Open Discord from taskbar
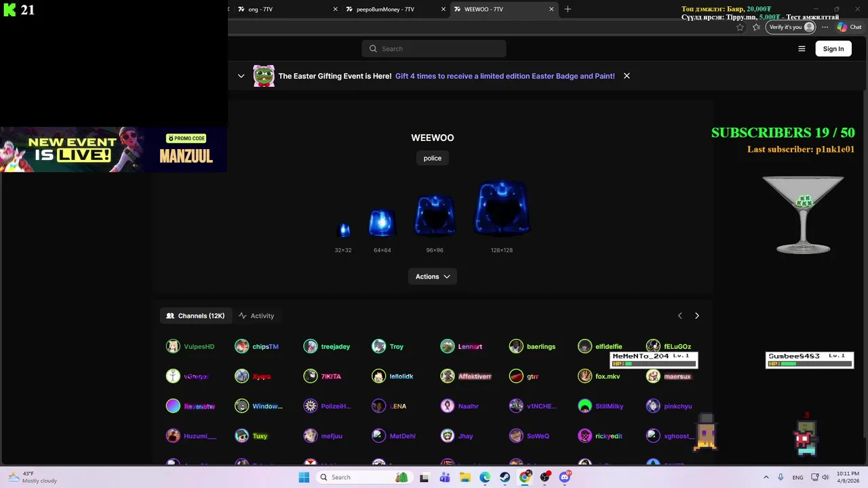Image resolution: width=868 pixels, height=488 pixels. (565, 477)
